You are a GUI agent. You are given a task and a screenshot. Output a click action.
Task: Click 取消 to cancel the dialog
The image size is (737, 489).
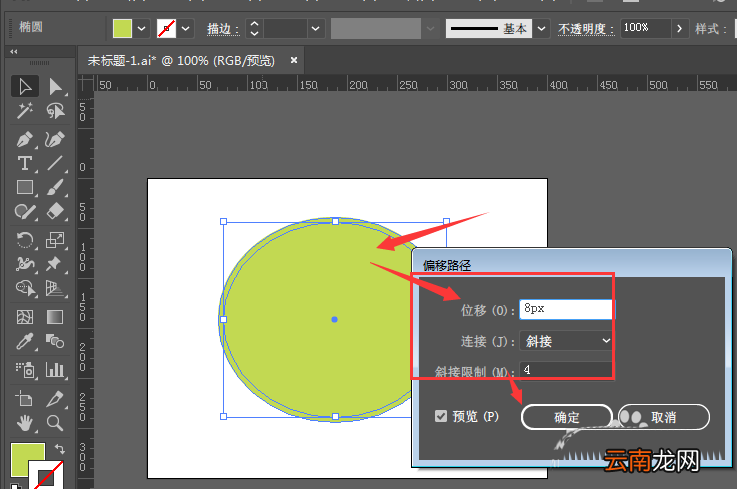(x=664, y=417)
